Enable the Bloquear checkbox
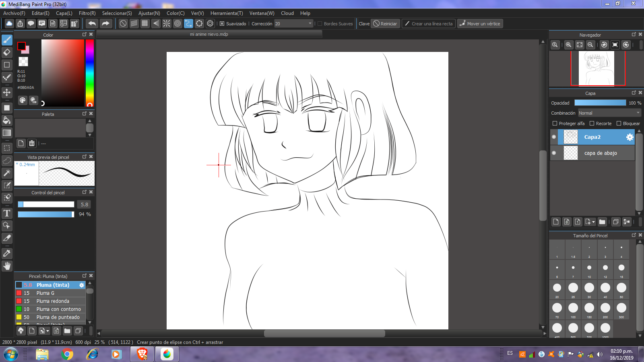644x362 pixels. pyautogui.click(x=619, y=123)
